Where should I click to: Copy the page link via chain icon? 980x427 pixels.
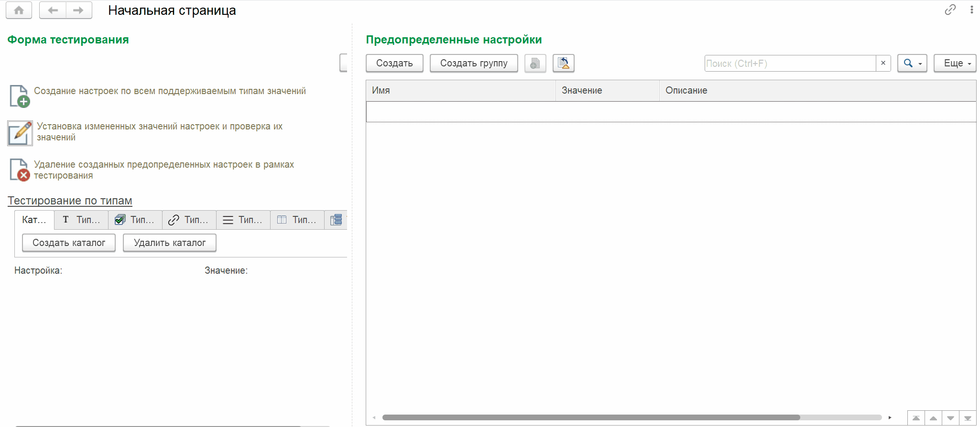pyautogui.click(x=950, y=10)
